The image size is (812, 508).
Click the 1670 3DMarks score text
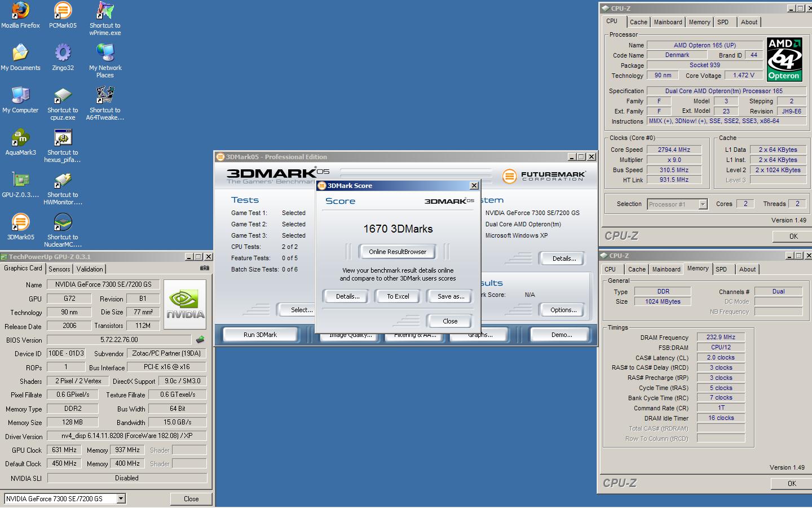coord(398,229)
